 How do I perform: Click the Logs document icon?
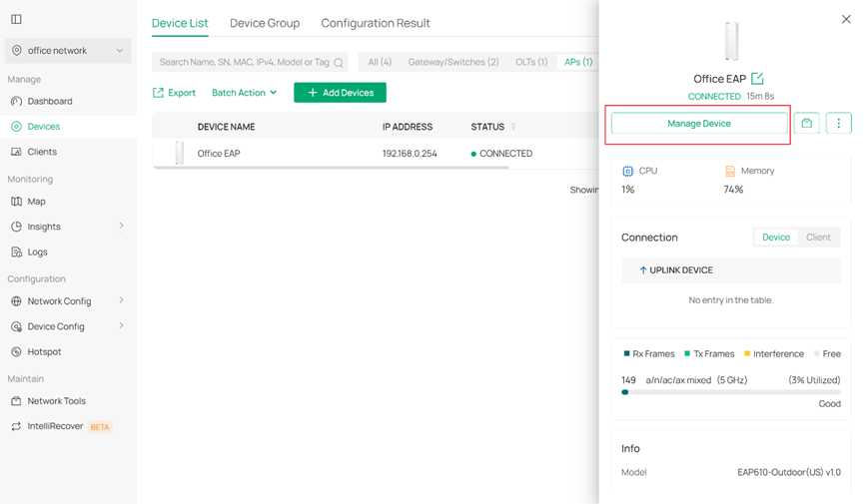[17, 252]
